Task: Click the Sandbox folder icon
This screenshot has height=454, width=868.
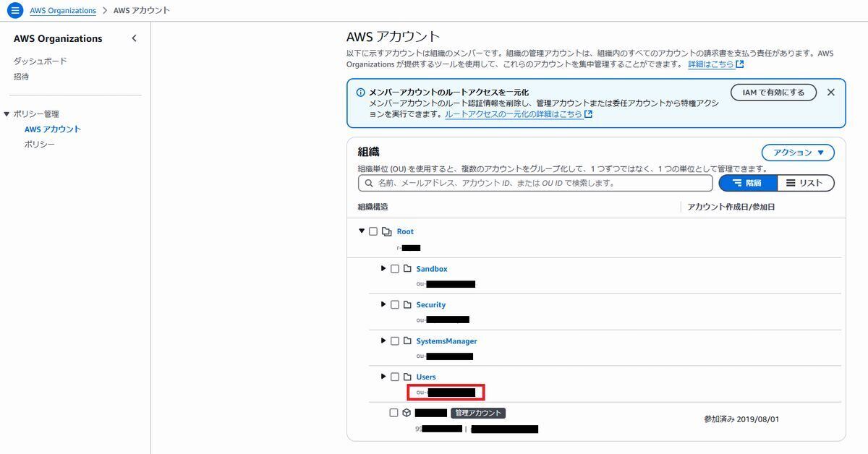Action: coord(407,269)
